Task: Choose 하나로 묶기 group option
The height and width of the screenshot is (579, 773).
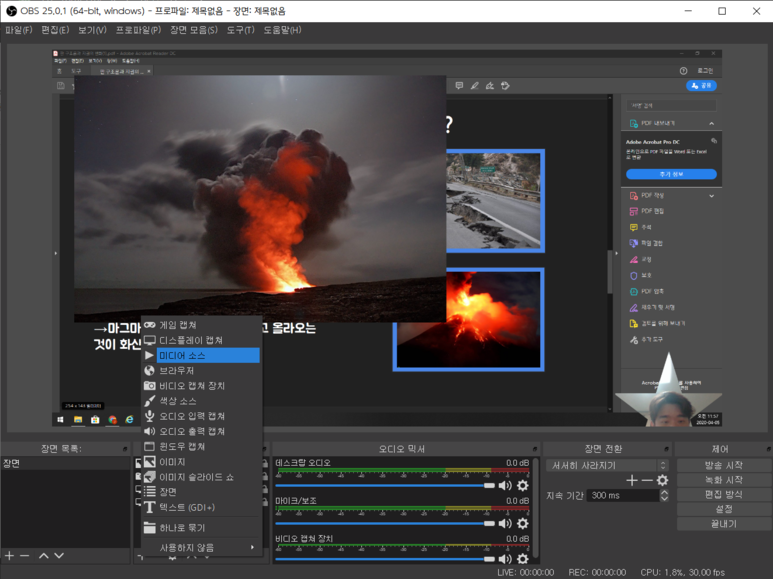Action: click(x=201, y=528)
